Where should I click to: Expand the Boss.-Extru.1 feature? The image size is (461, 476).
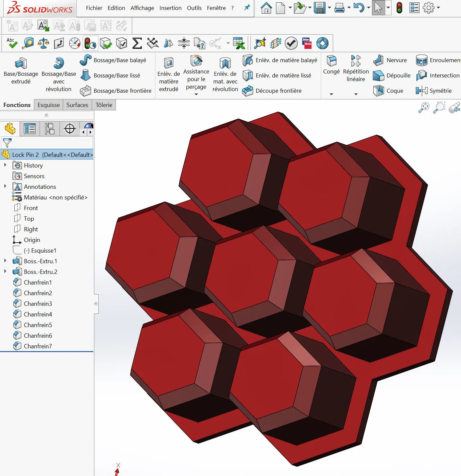tap(5, 261)
